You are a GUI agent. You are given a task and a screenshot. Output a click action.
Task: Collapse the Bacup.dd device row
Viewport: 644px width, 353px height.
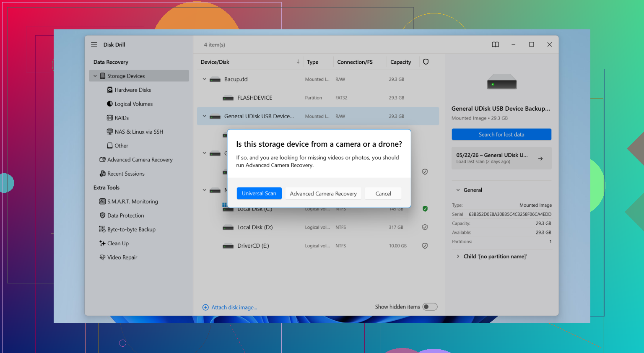tap(204, 79)
